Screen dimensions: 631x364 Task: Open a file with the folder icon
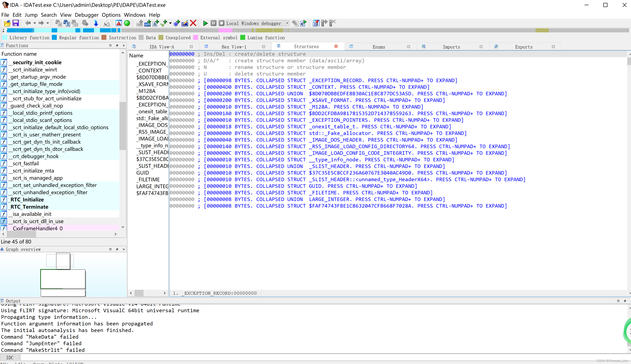(7, 23)
